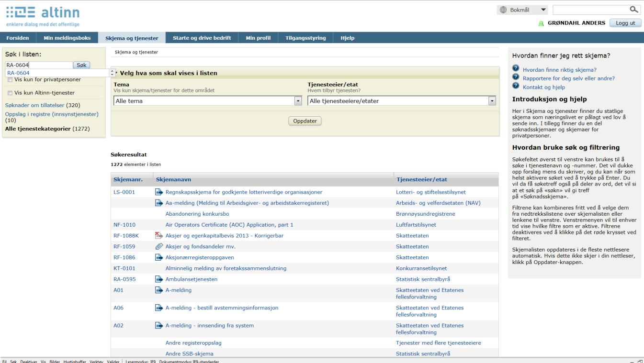Click the 'Tjenester med flere tjenesteeiere' link
The height and width of the screenshot is (363, 644).
(x=439, y=343)
